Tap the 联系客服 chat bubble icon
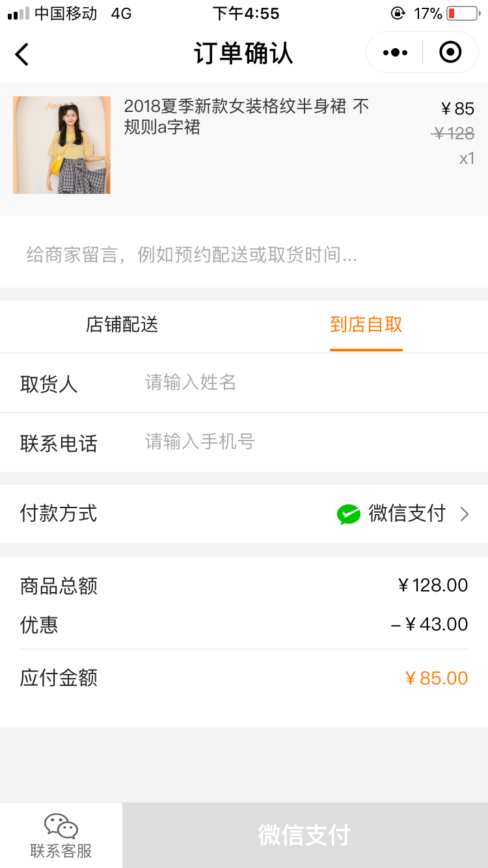Image resolution: width=488 pixels, height=868 pixels. [61, 825]
